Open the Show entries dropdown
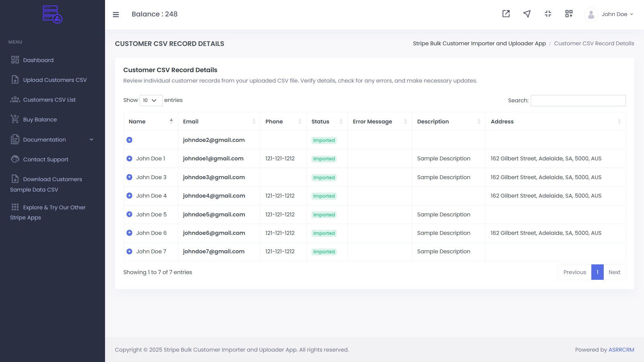This screenshot has width=644, height=362. click(x=151, y=100)
